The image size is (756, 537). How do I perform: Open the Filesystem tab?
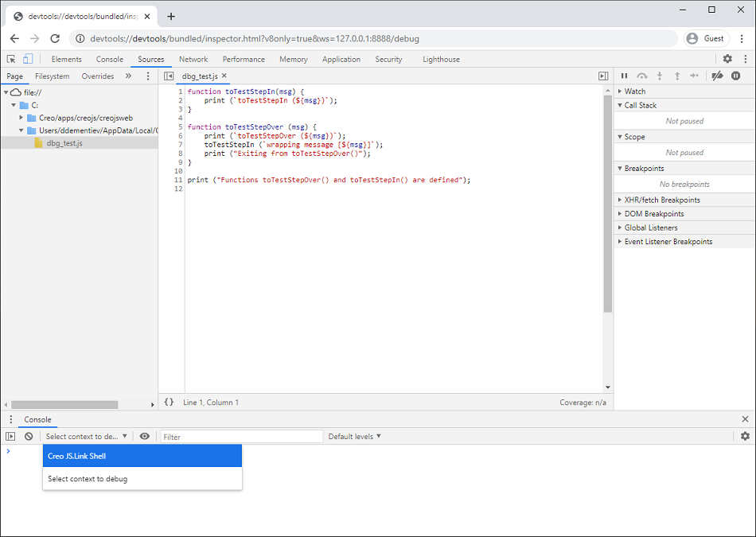click(53, 76)
